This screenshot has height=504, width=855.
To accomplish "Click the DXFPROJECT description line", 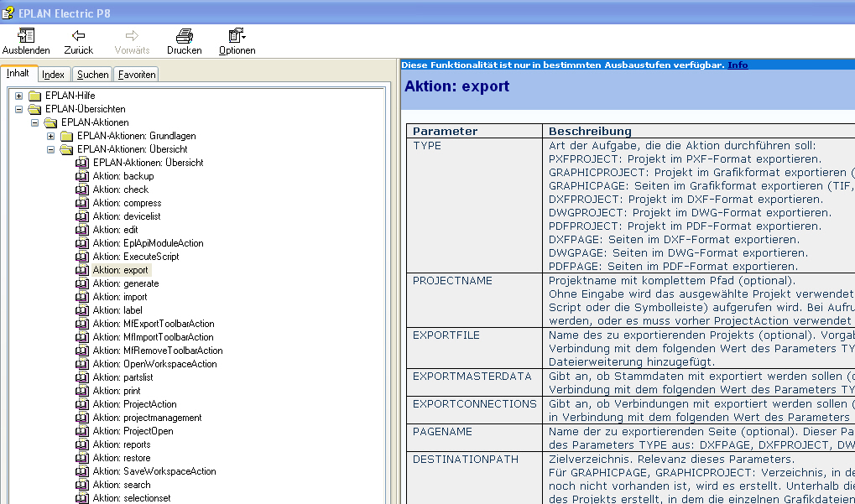I will (x=686, y=200).
